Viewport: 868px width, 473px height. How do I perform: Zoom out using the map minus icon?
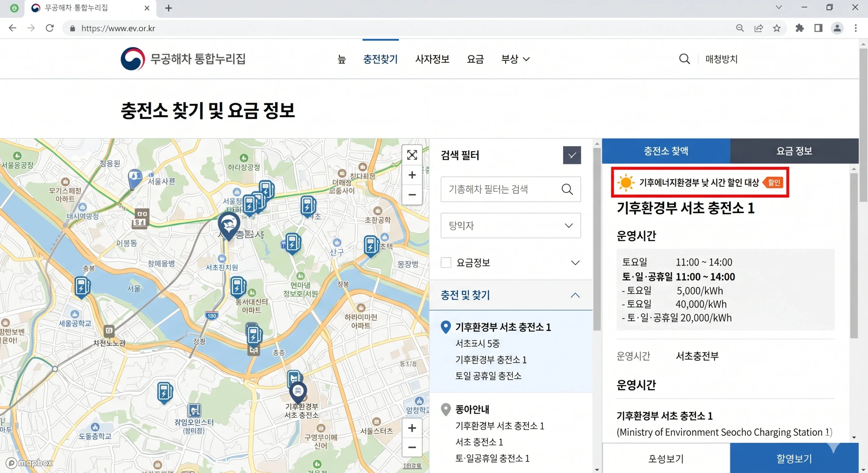(x=412, y=195)
